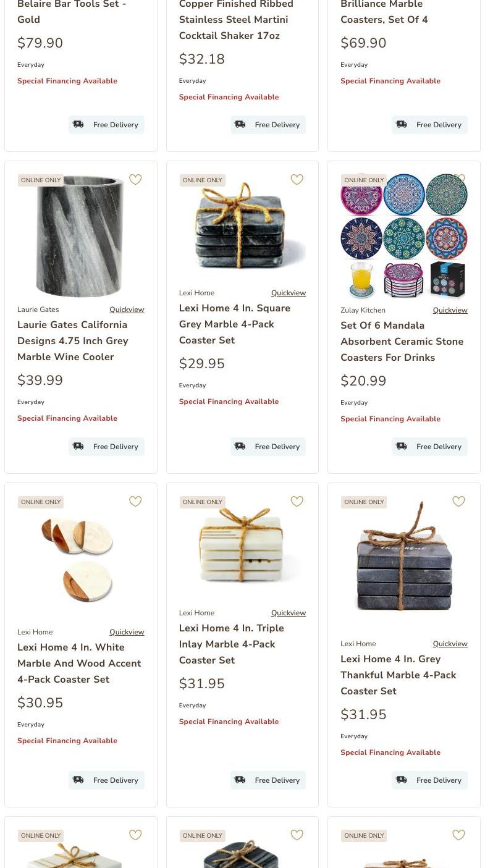Open Quickview for Triple Inlay Marble coasters
Image resolution: width=485 pixels, height=868 pixels.
point(288,613)
